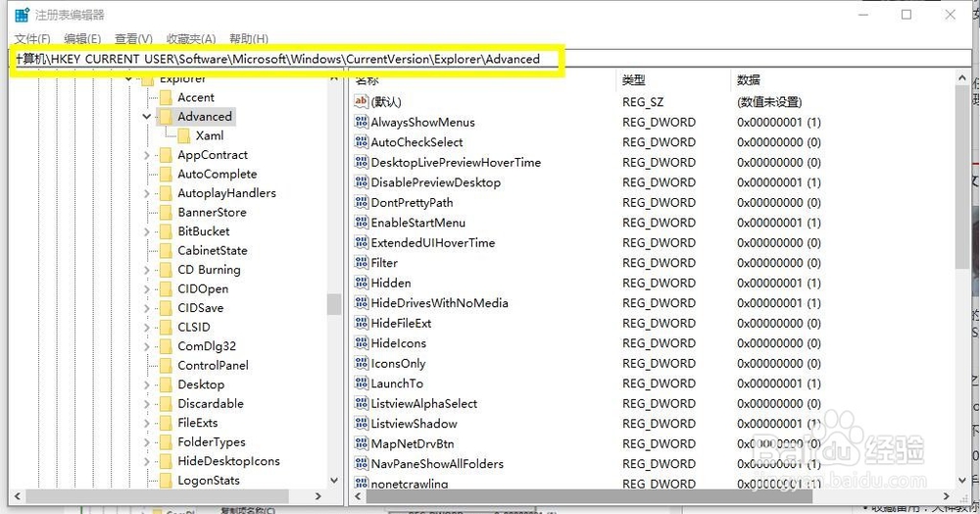Expand the FolderTypes key
The image size is (980, 514).
(147, 442)
